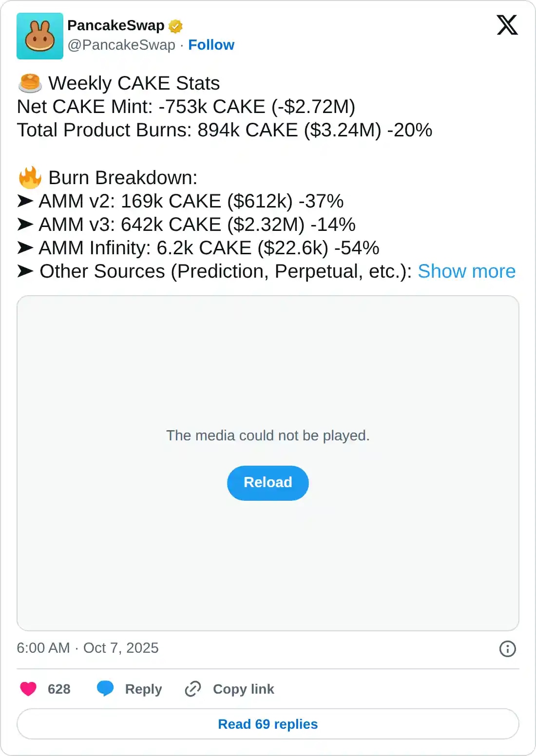Screen dimensions: 536x756
Task: Click the pancake stack emoji
Action: [x=30, y=83]
